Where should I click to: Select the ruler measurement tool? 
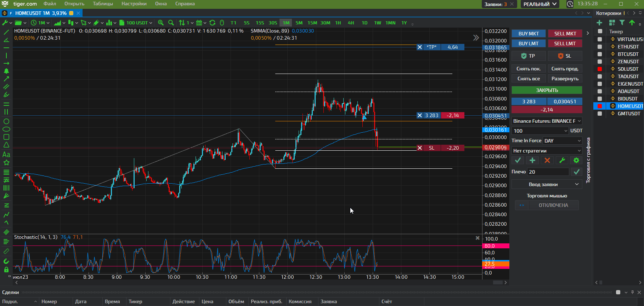click(6, 252)
